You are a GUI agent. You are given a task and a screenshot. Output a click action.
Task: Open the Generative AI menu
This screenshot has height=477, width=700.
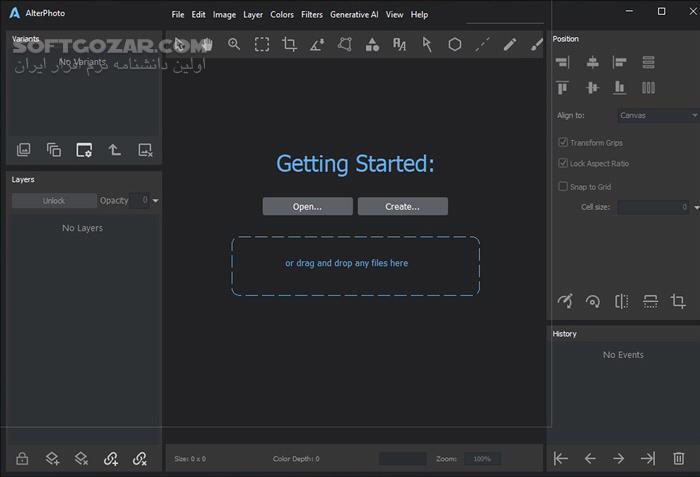pyautogui.click(x=354, y=15)
